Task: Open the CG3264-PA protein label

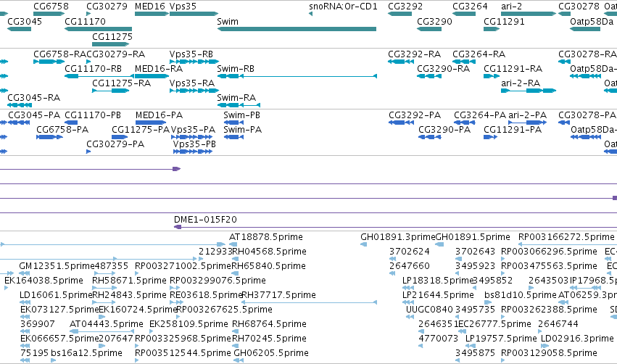Action: (480, 115)
